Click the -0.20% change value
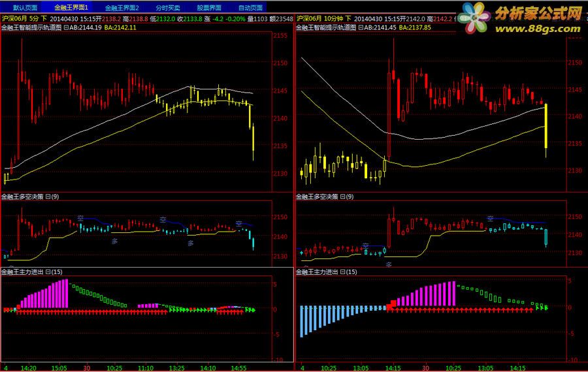 coord(237,18)
